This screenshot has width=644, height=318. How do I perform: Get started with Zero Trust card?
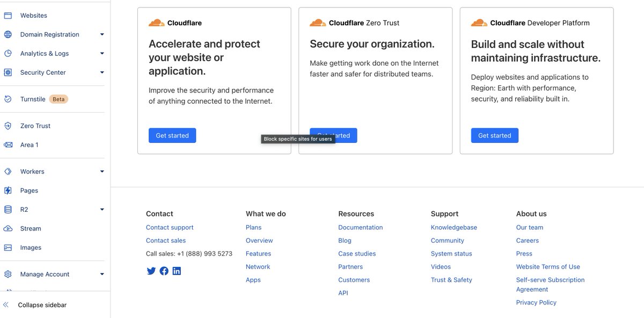(333, 135)
